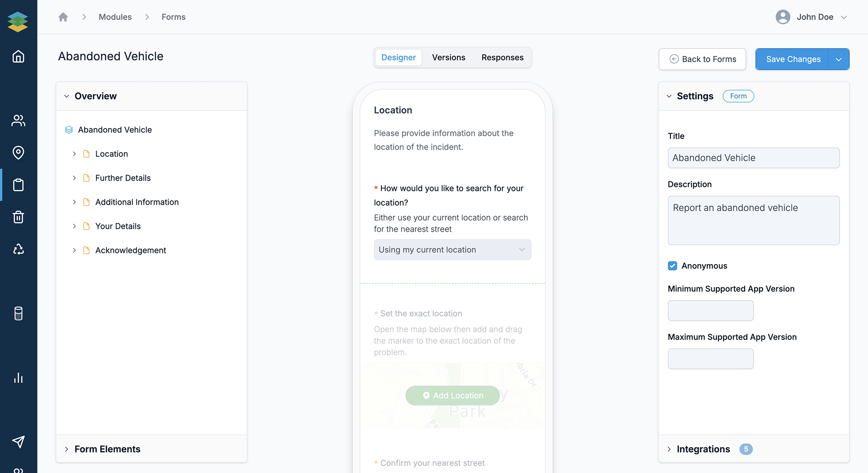Click the map pin sidebar icon
The height and width of the screenshot is (473, 868).
tap(18, 153)
